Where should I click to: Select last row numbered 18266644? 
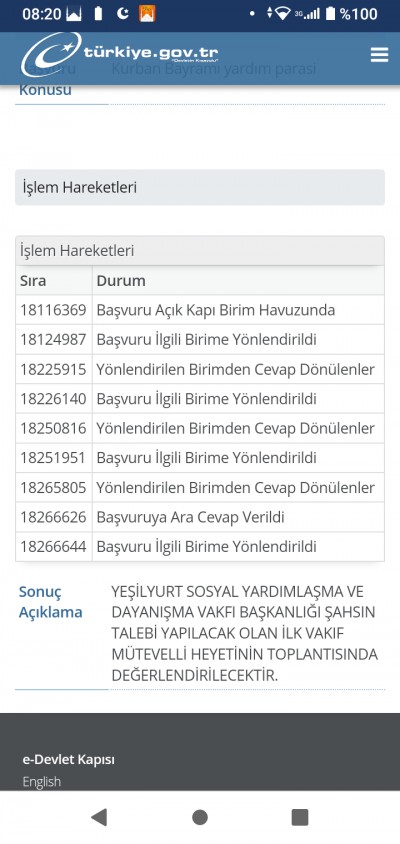pos(200,547)
